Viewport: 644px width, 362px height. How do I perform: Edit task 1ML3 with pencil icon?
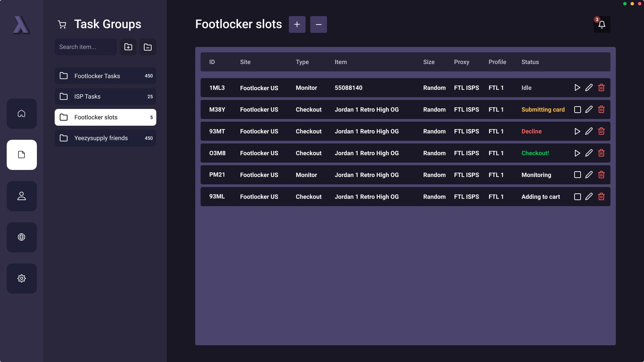(589, 88)
